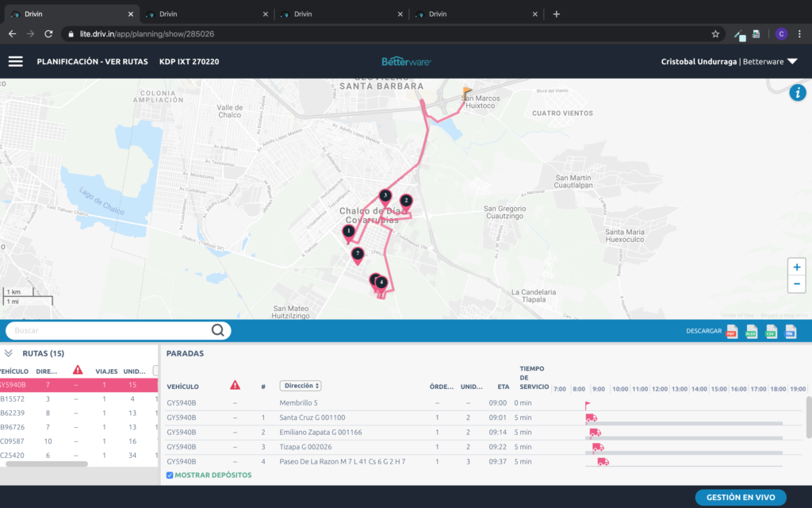Viewport: 812px width, 508px height.
Task: Open the hamburger navigation menu
Action: [16, 62]
